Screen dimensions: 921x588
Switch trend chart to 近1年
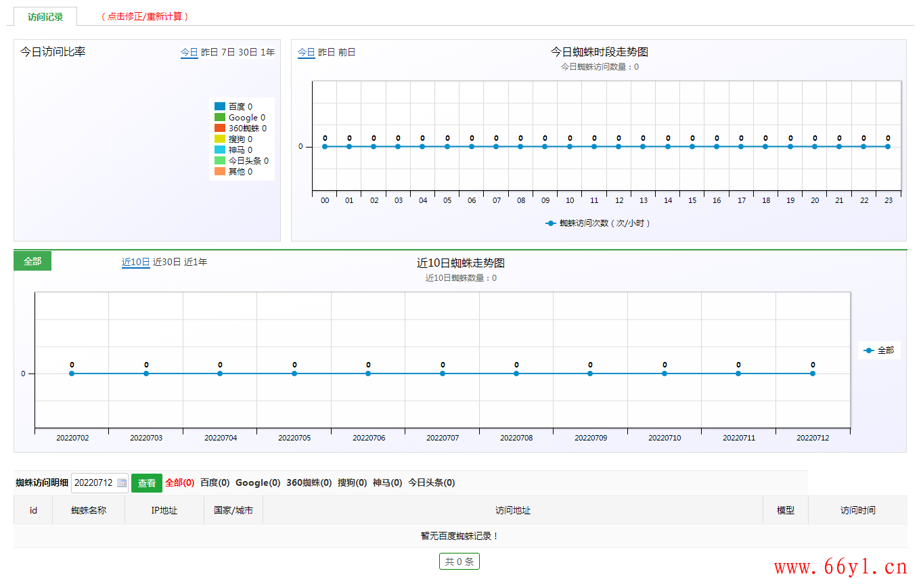point(196,263)
